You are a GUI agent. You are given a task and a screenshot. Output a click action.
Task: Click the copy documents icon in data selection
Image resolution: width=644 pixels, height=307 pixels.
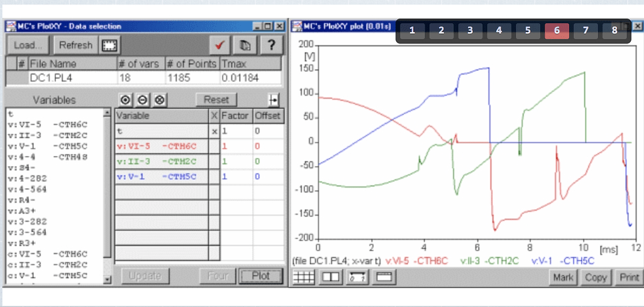[245, 45]
